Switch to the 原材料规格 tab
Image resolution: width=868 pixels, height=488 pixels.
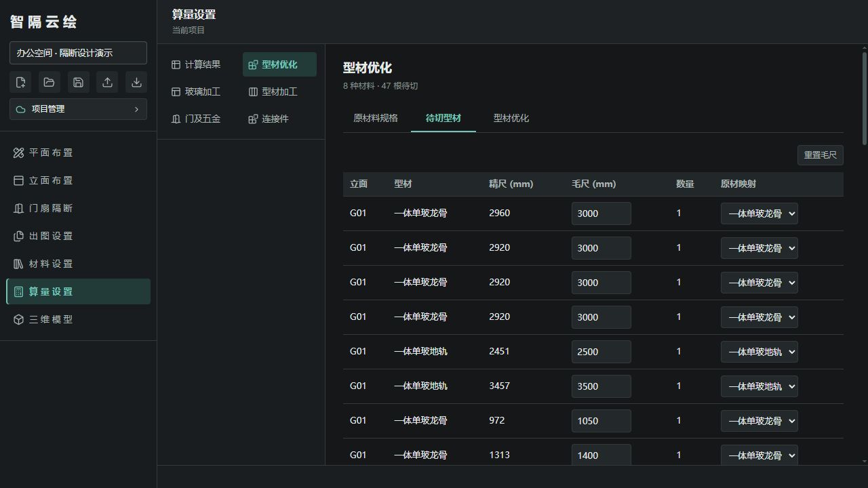click(376, 118)
